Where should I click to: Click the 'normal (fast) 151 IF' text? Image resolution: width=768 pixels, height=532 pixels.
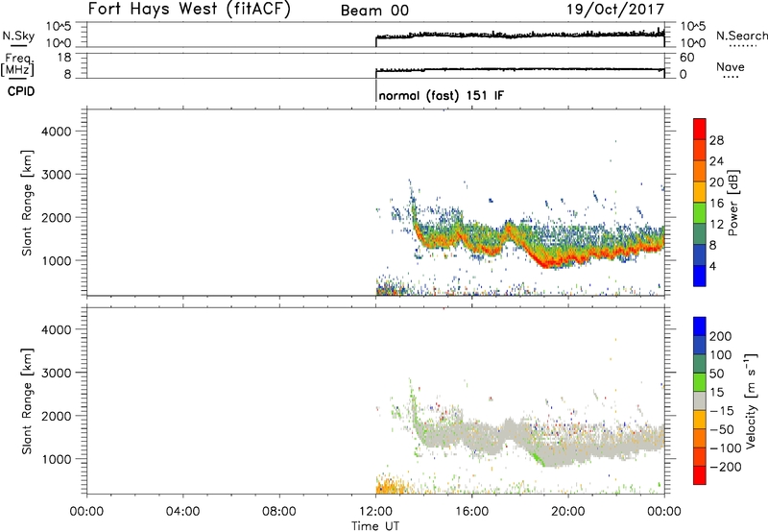[x=441, y=95]
